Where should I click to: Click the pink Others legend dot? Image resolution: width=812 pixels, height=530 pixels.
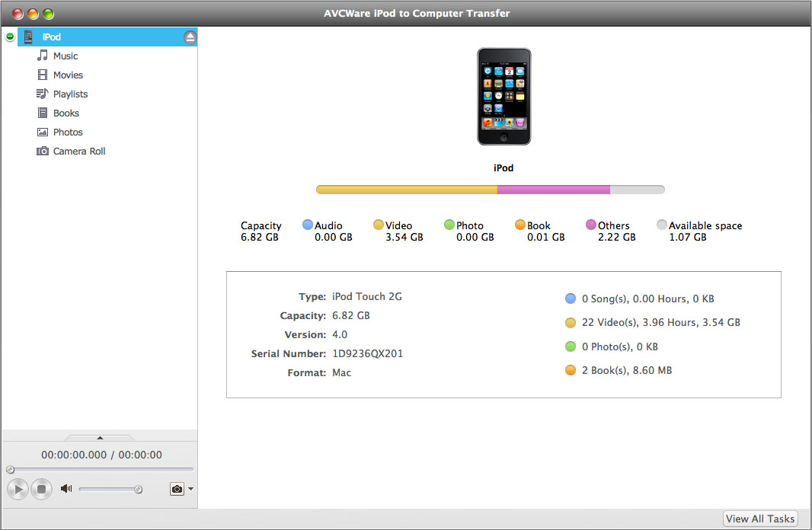coord(591,225)
